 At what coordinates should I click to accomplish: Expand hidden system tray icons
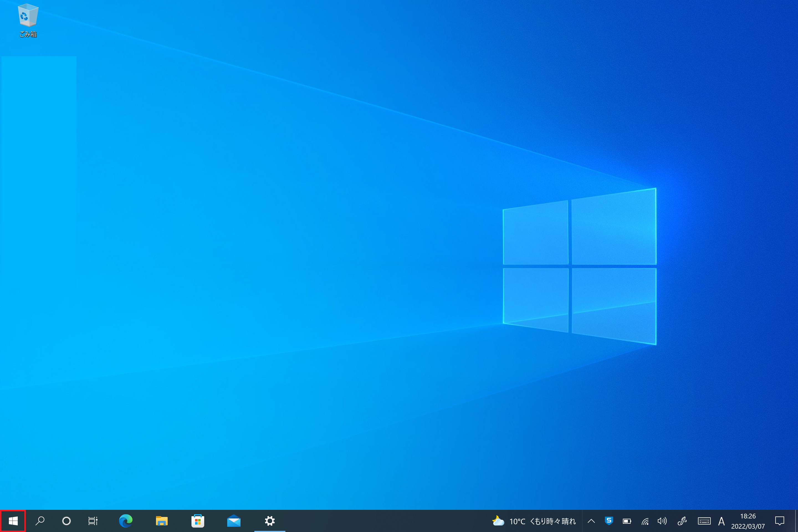click(591, 521)
